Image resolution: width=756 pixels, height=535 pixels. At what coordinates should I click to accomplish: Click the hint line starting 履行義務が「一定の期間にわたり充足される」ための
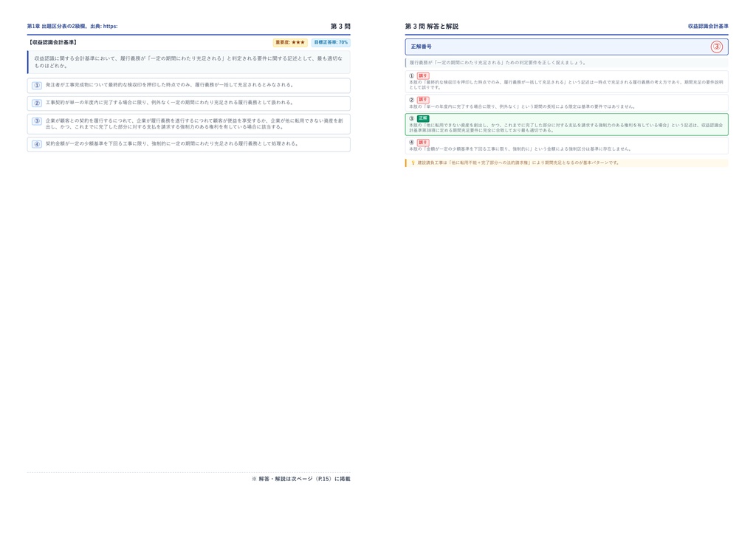(498, 63)
